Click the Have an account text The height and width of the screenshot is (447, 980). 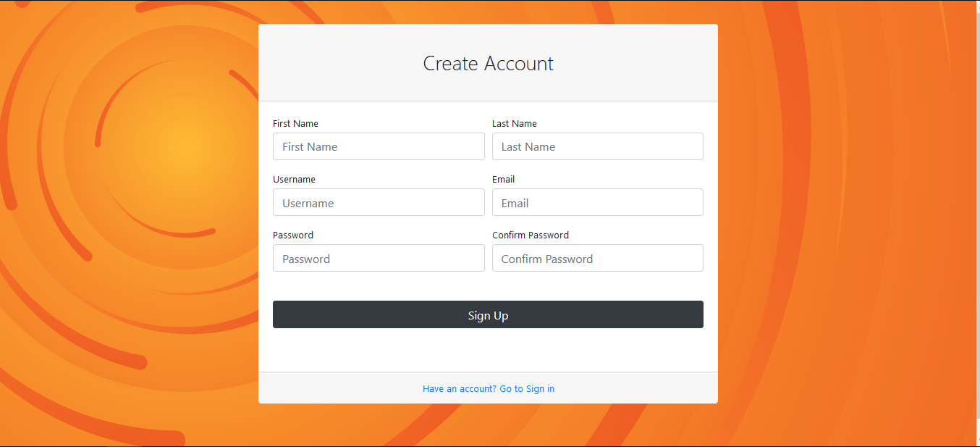point(459,388)
